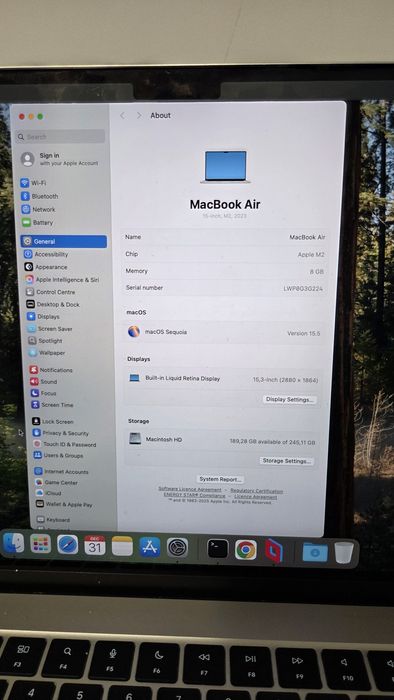Viewport: 394px width, 700px height.
Task: Open Calendar from the Dock
Action: click(95, 546)
